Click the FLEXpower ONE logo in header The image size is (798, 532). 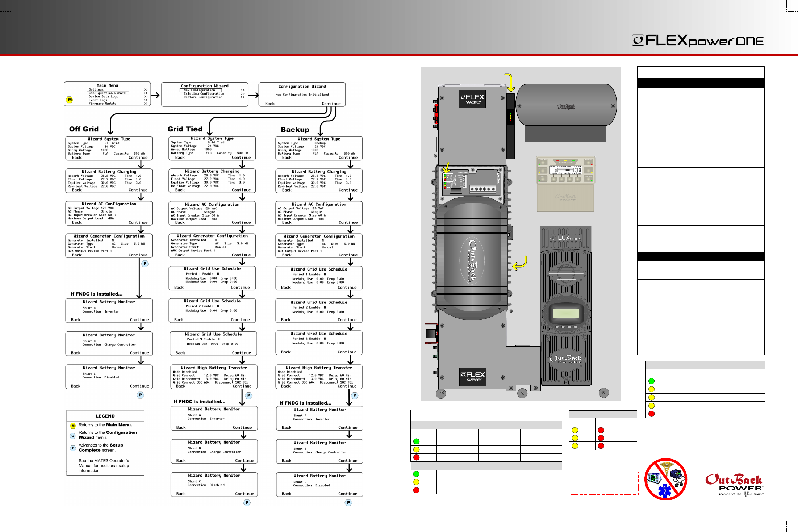point(698,41)
